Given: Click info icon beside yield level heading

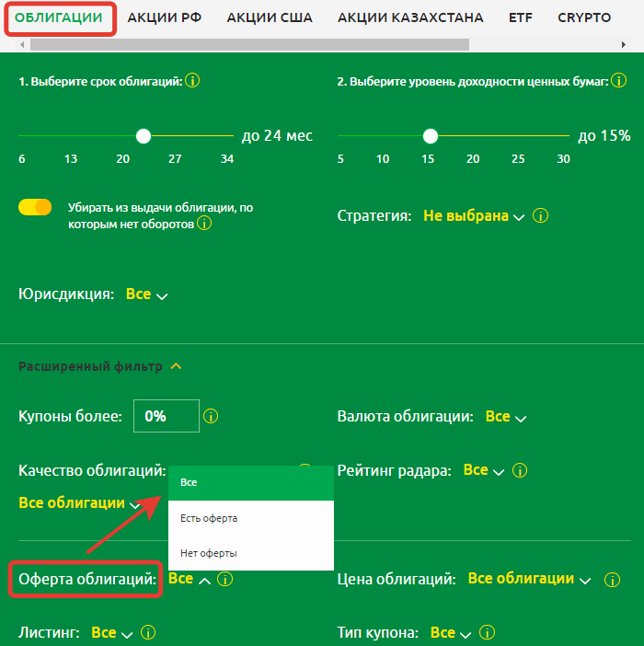Looking at the screenshot, I should pyautogui.click(x=617, y=81).
